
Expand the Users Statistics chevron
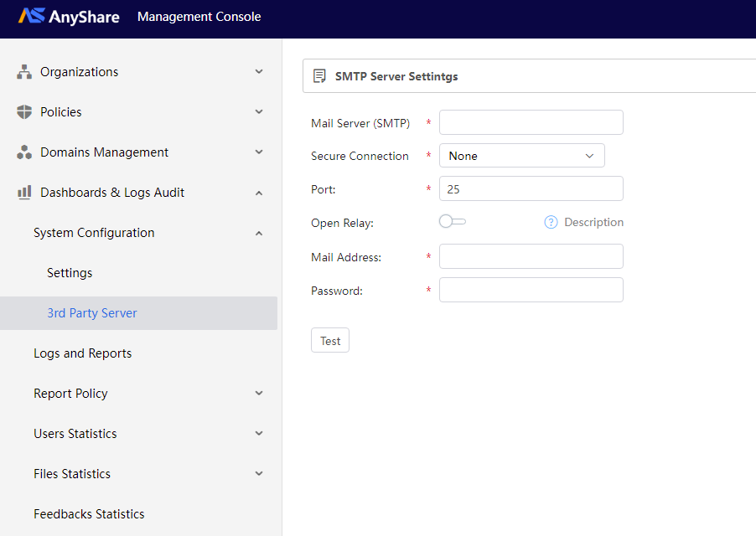click(x=259, y=434)
